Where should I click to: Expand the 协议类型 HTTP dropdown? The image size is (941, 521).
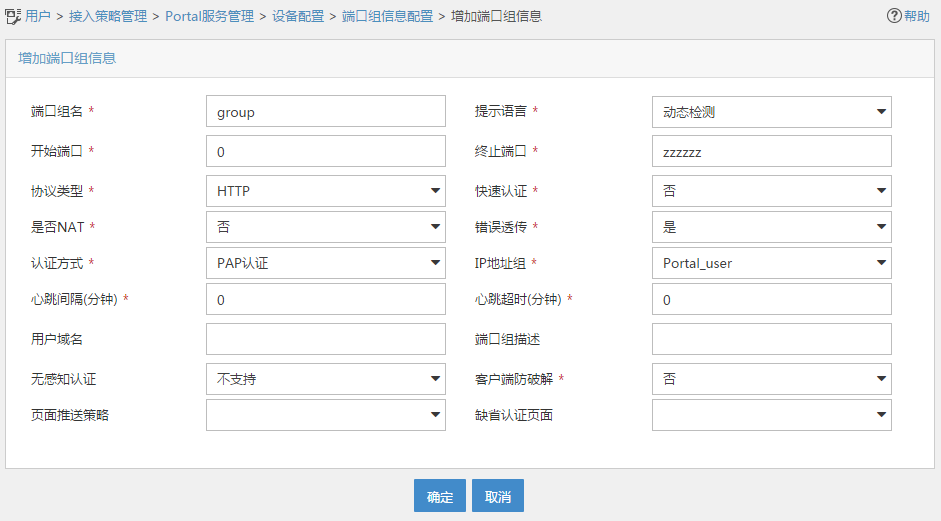pyautogui.click(x=325, y=190)
